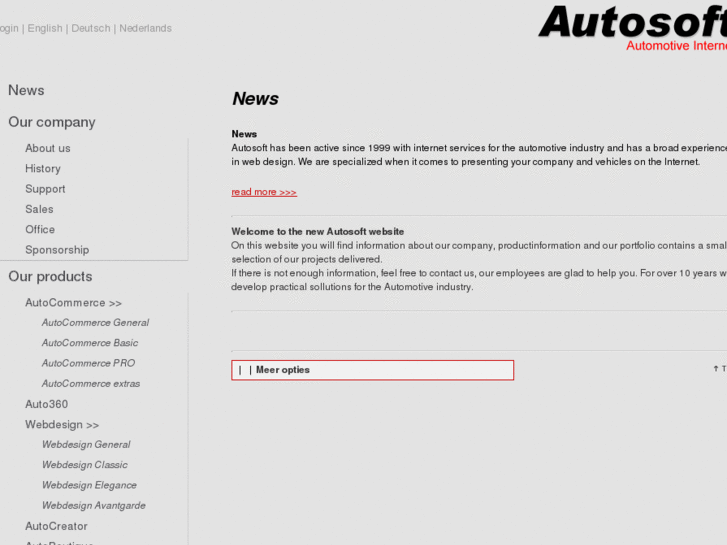Open the History page
The image size is (727, 545).
pyautogui.click(x=43, y=168)
